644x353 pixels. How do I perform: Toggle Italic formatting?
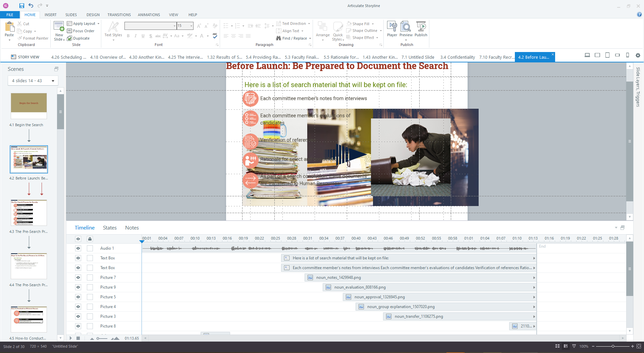click(x=136, y=36)
